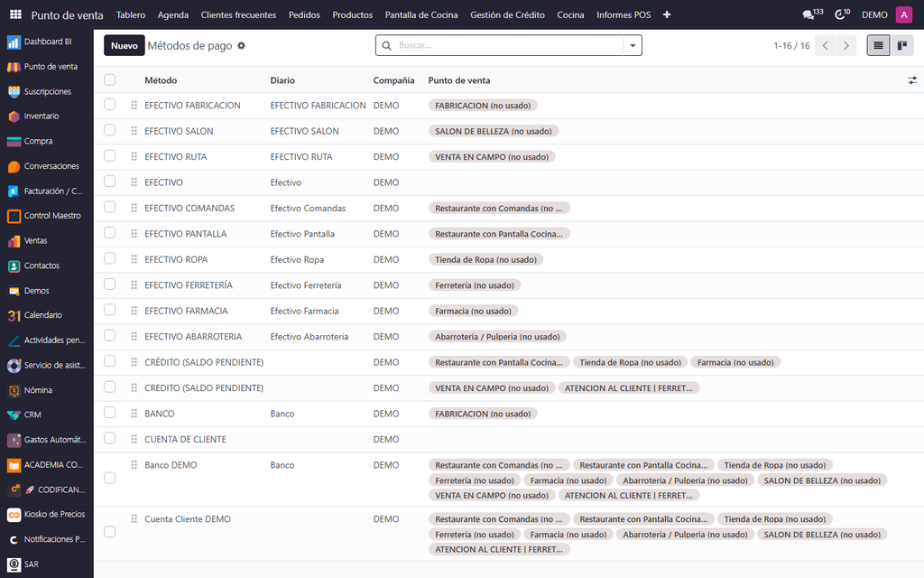This screenshot has width=924, height=578.
Task: Open the user avatar menu
Action: click(903, 14)
